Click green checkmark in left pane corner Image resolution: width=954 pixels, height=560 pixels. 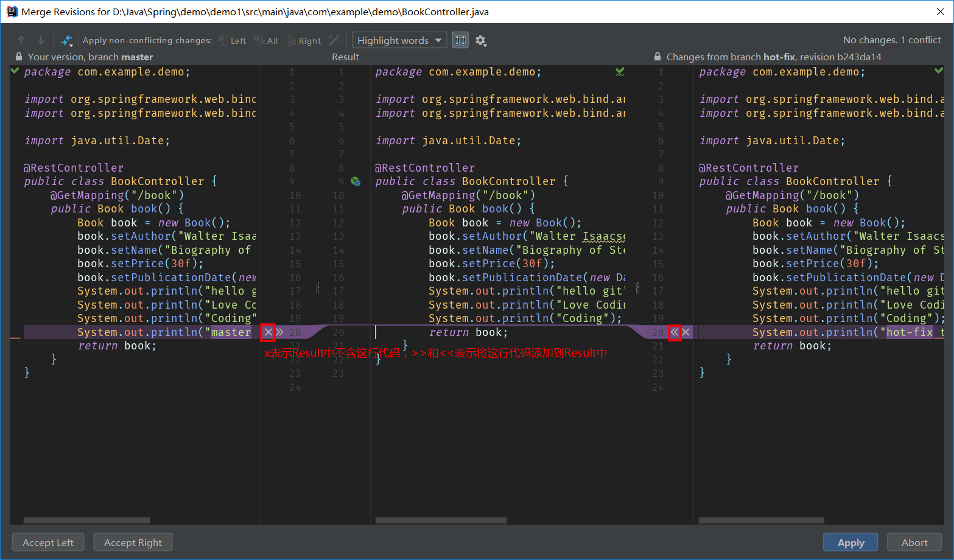[x=15, y=71]
